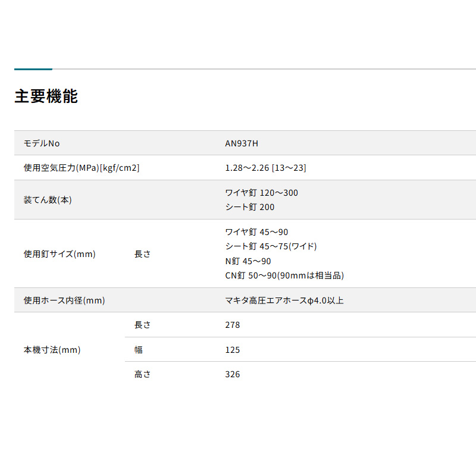
Task: Click the 使用空気圧力(MPa)[kgf/cm2] label
Action: (x=82, y=168)
